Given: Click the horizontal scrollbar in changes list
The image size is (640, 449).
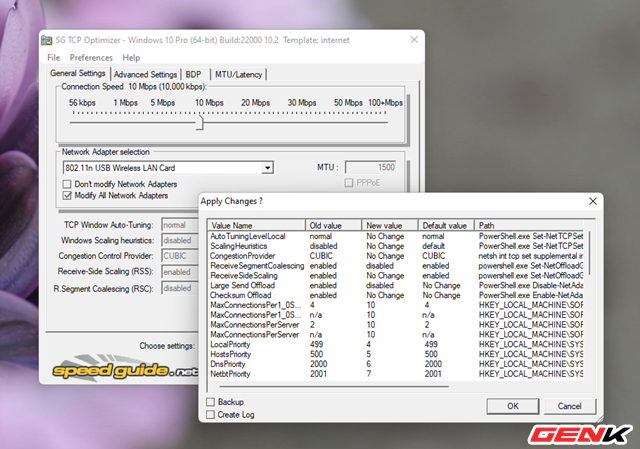Looking at the screenshot, I should pyautogui.click(x=334, y=386).
